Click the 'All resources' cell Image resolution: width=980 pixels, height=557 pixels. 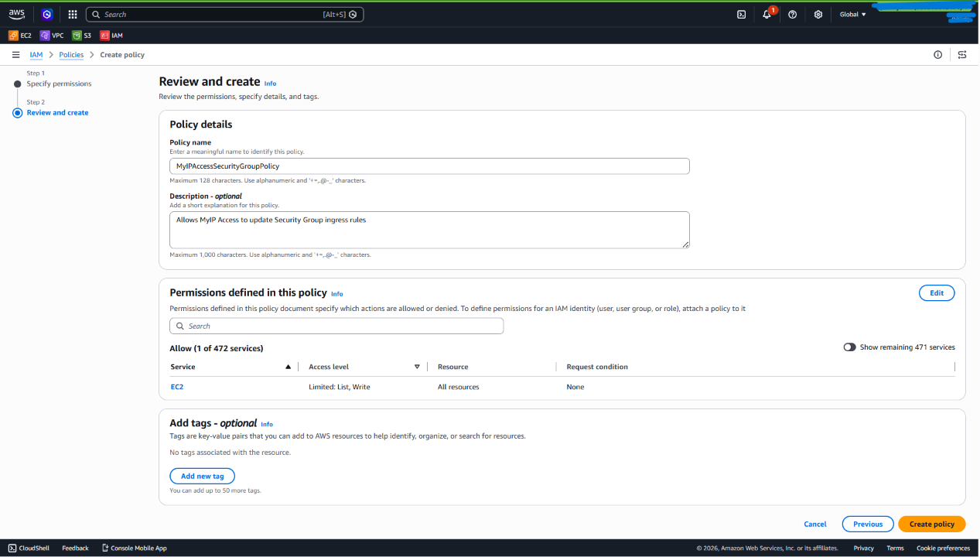[458, 387]
